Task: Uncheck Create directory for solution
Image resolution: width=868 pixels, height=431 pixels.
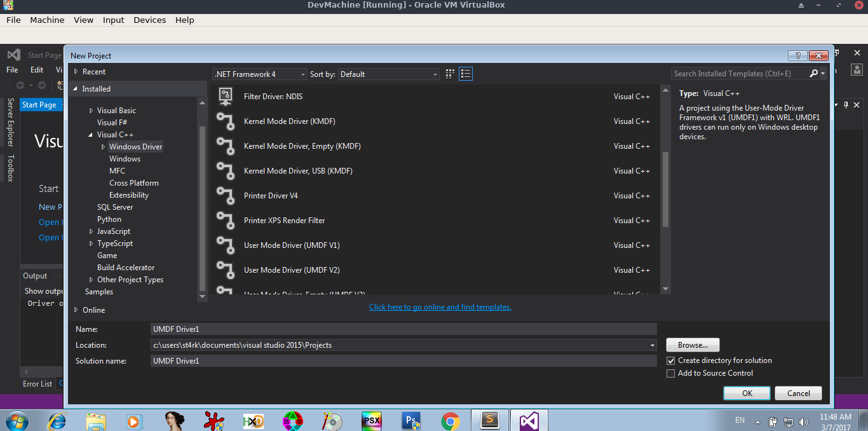Action: (x=670, y=360)
